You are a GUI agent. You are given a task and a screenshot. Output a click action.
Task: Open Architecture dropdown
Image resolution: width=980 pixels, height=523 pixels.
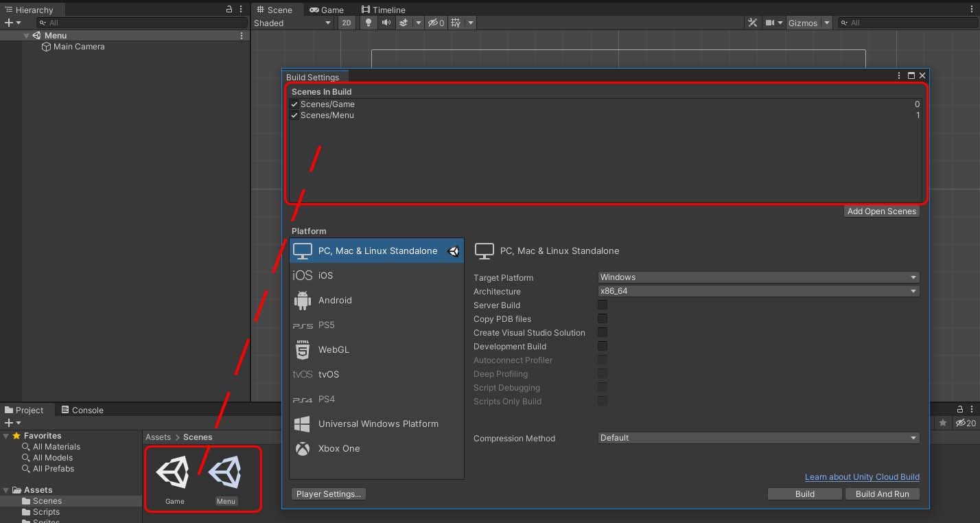click(x=758, y=291)
